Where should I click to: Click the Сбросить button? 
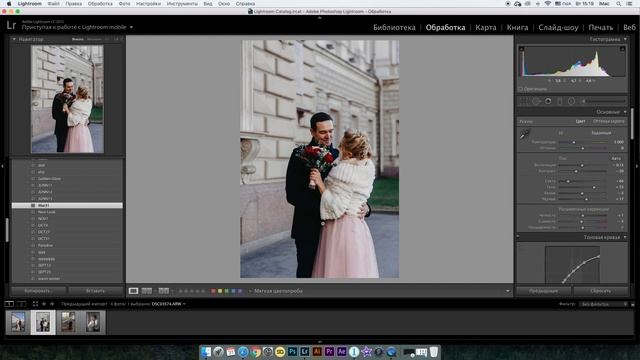pos(600,291)
